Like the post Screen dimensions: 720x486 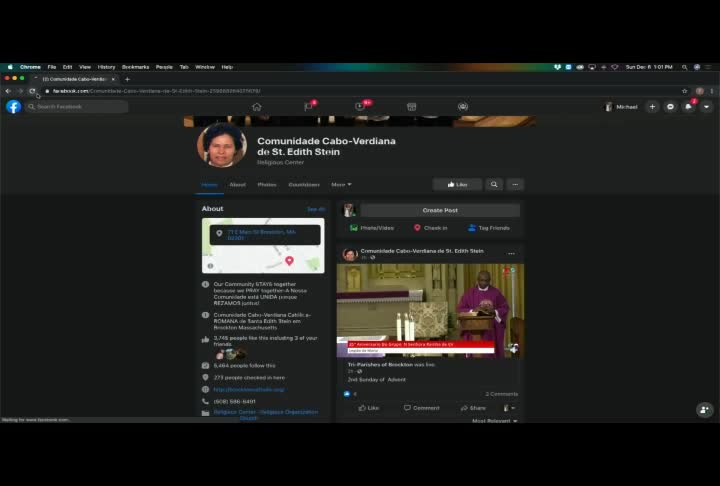pos(369,408)
